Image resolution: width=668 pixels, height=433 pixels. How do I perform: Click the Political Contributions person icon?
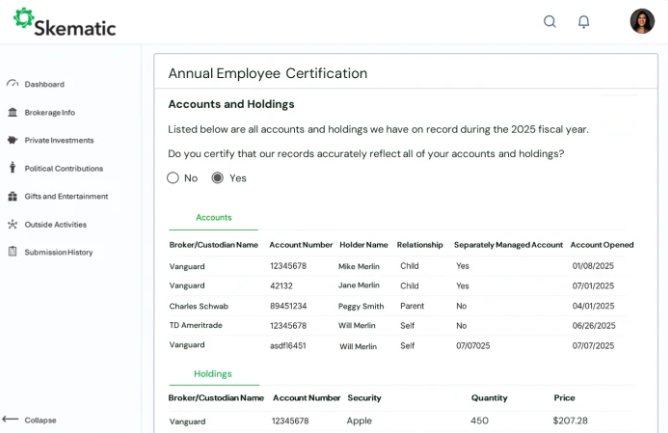coord(12,168)
